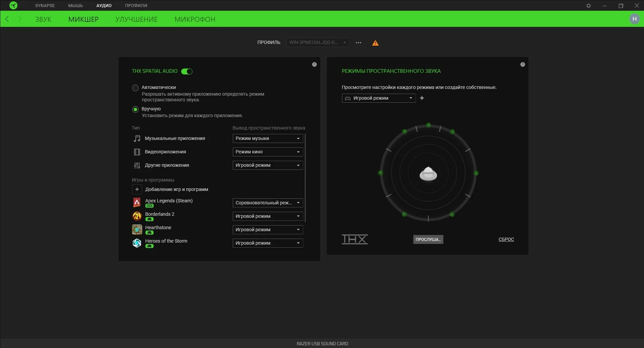Click the THX logo
This screenshot has width=644, height=348.
coord(355,239)
